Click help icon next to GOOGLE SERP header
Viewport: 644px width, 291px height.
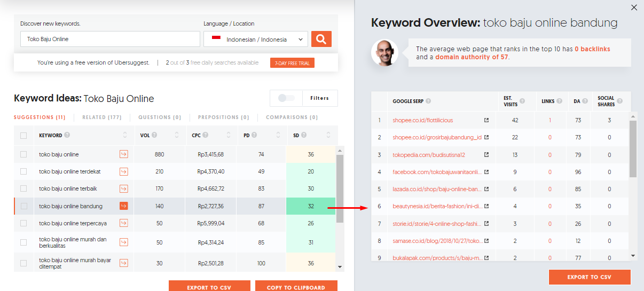[x=428, y=101]
